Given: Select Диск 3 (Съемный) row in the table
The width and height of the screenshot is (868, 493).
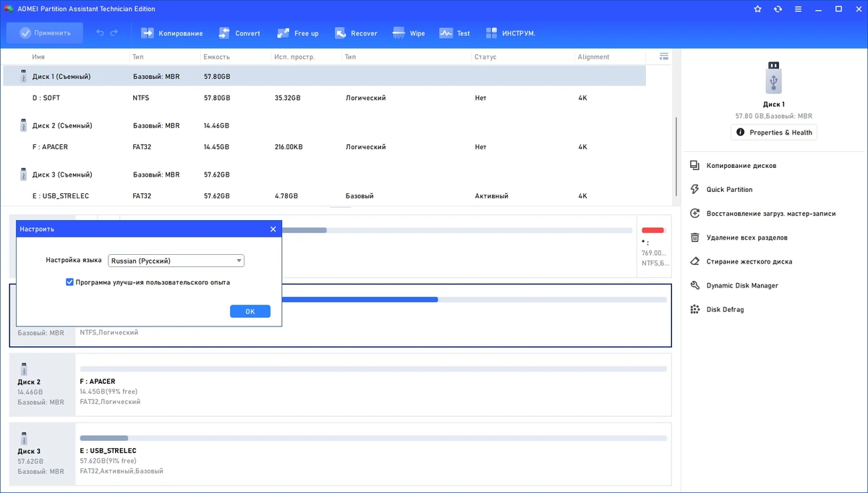Looking at the screenshot, I should click(324, 174).
